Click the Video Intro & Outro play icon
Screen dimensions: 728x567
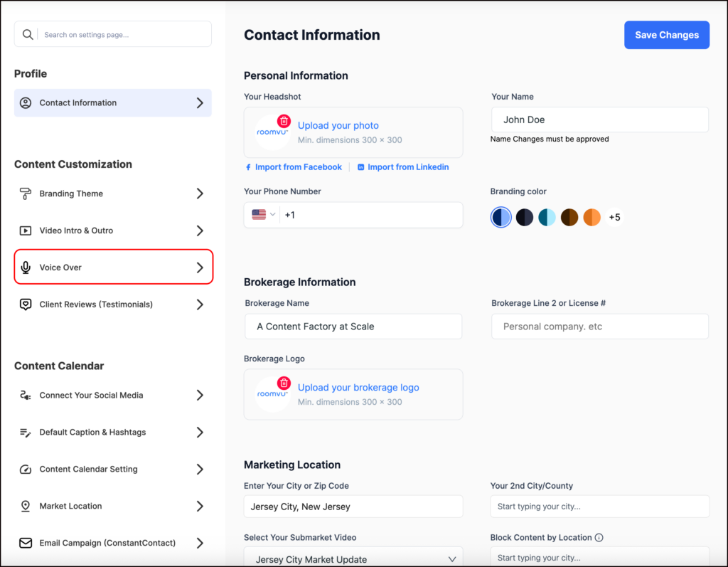click(x=26, y=230)
